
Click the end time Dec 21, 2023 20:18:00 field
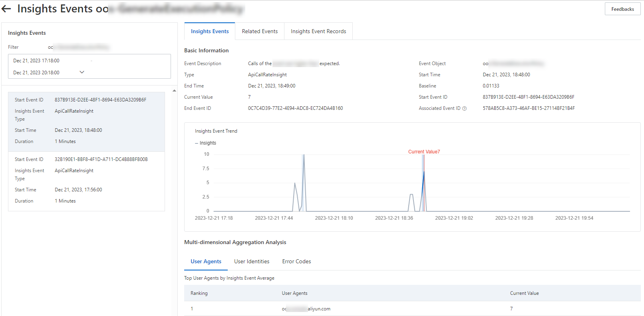36,73
